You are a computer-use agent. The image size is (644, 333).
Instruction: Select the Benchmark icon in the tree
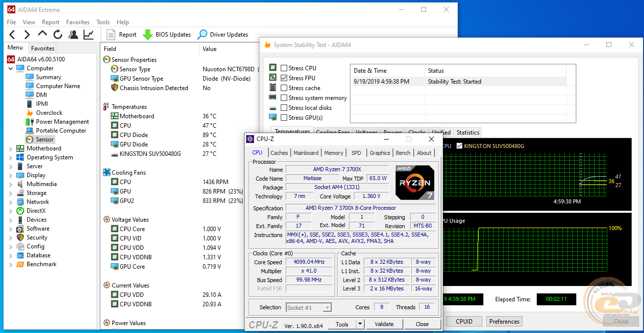[x=20, y=264]
